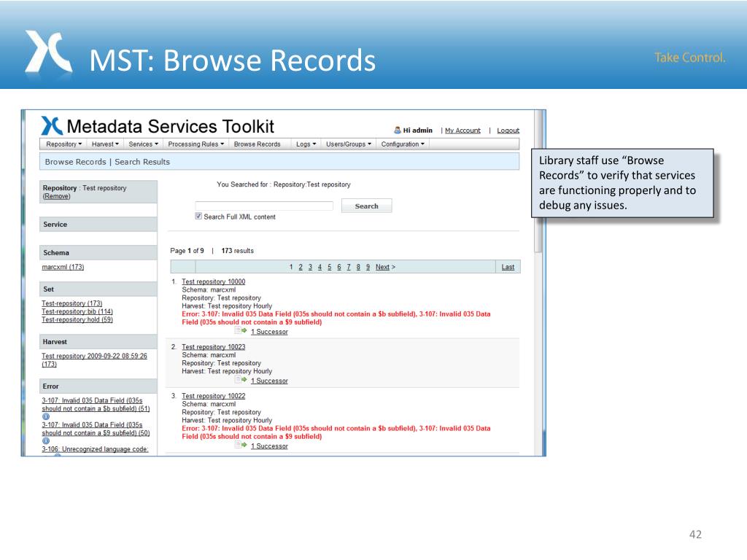Open the Services dropdown menu
The width and height of the screenshot is (747, 560).
coord(144,144)
